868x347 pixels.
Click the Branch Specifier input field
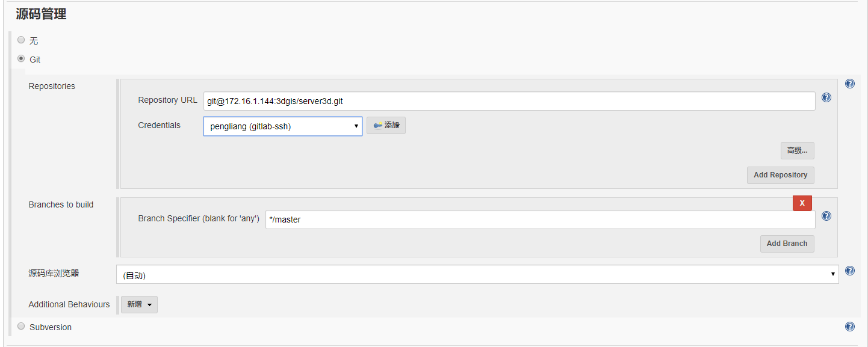[540, 220]
